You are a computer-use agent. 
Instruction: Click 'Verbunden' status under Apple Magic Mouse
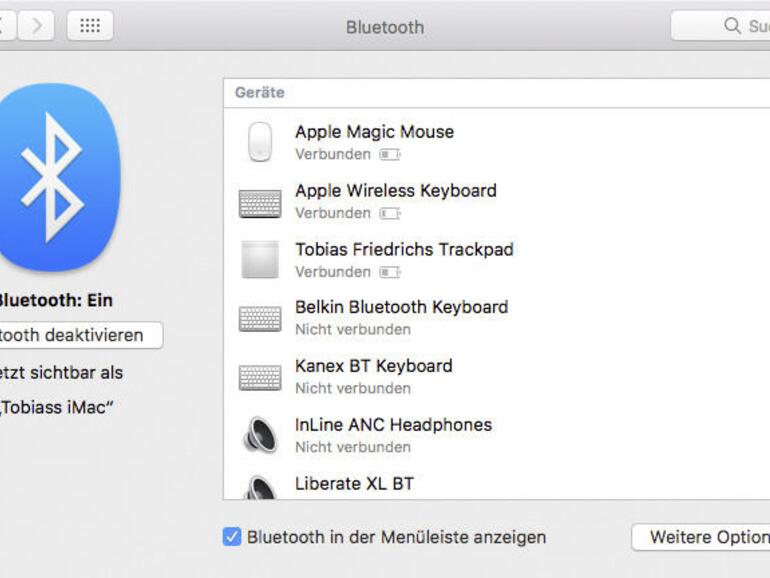[x=333, y=154]
